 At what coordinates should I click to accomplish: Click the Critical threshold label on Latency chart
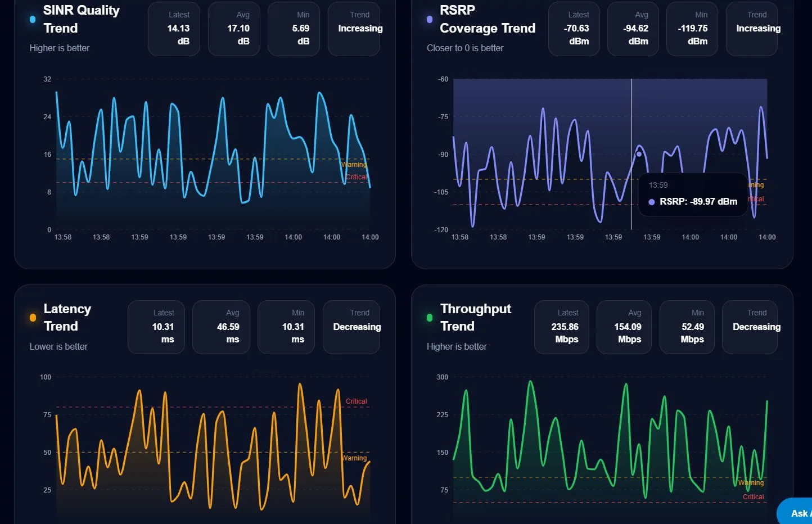pos(356,401)
